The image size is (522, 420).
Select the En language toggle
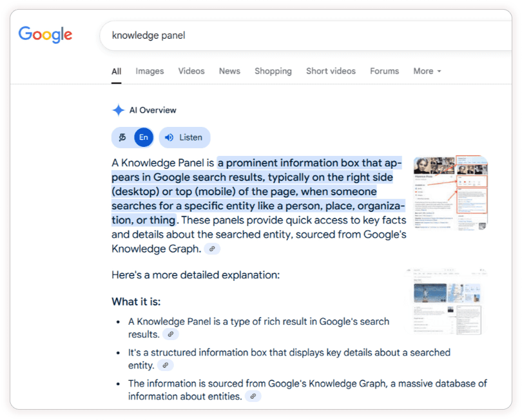(144, 137)
